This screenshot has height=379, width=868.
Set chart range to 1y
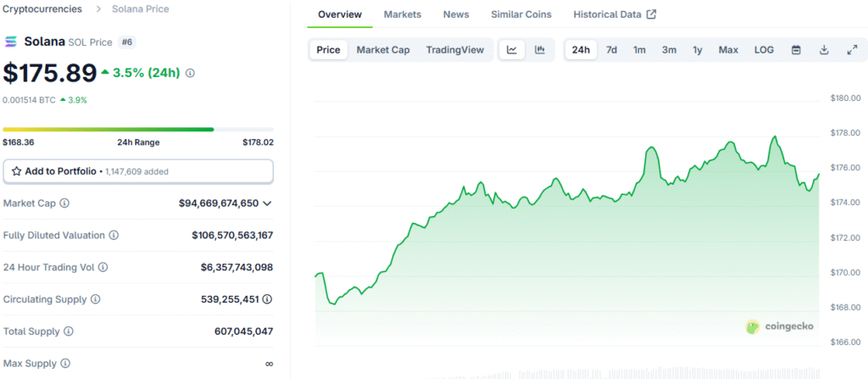(698, 50)
